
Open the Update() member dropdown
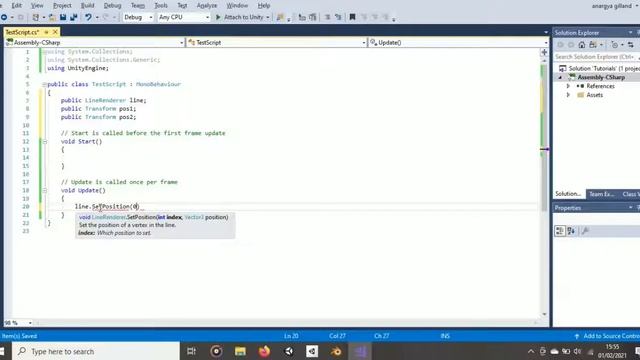tap(546, 42)
